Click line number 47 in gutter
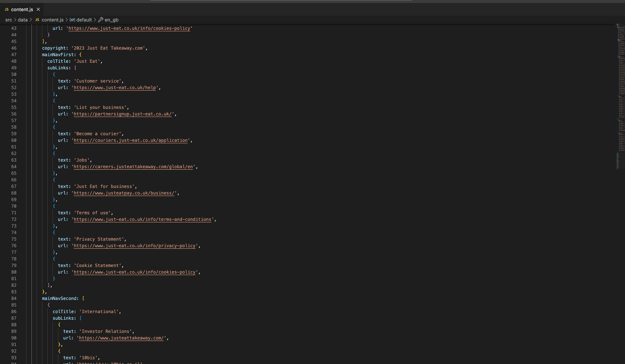 [x=14, y=55]
